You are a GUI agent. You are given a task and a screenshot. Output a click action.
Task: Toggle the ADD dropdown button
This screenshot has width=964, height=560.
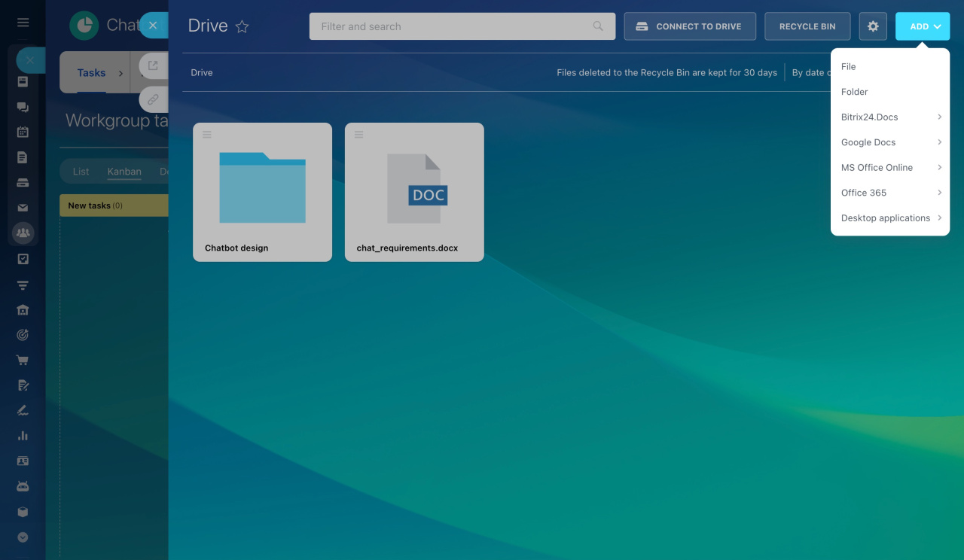tap(922, 26)
